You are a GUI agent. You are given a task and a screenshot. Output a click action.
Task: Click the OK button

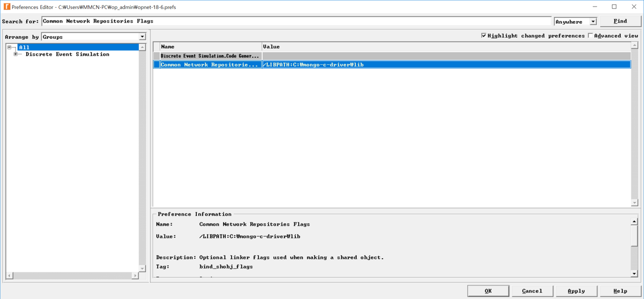488,290
